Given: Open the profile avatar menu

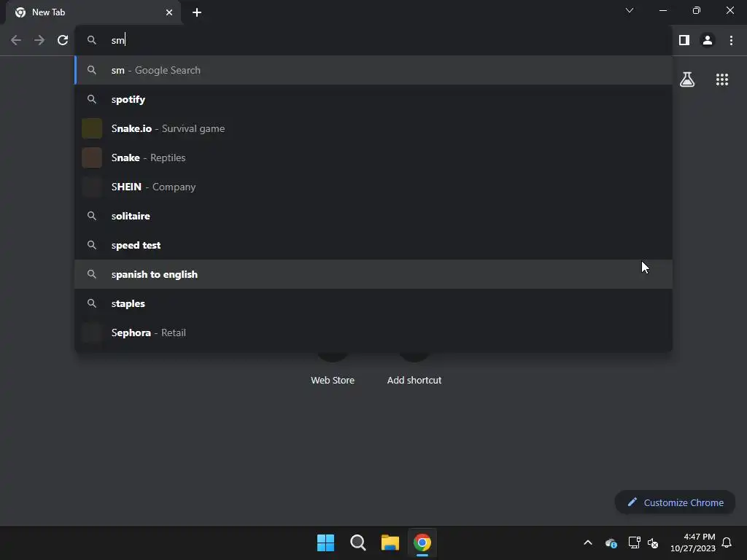Looking at the screenshot, I should click(x=708, y=41).
